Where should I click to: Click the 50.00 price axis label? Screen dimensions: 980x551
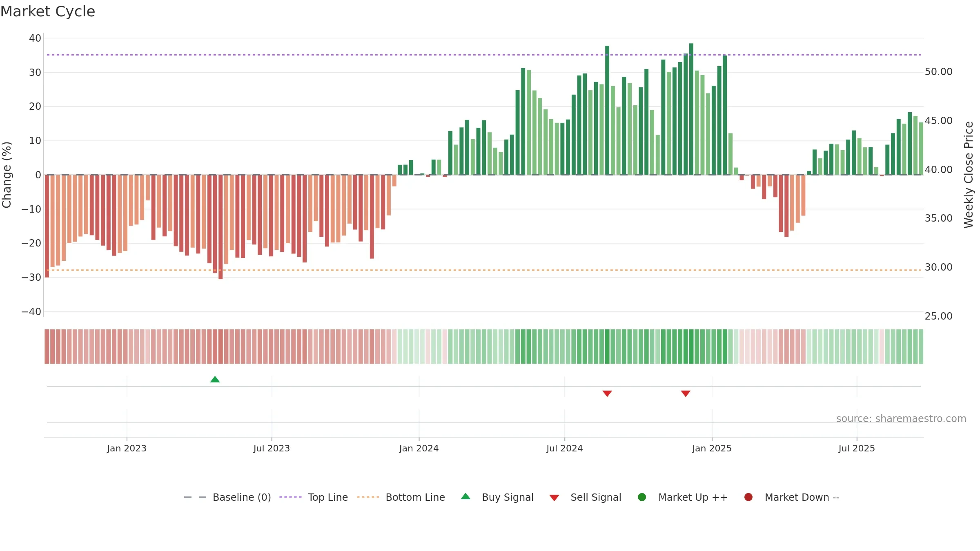[x=938, y=72]
